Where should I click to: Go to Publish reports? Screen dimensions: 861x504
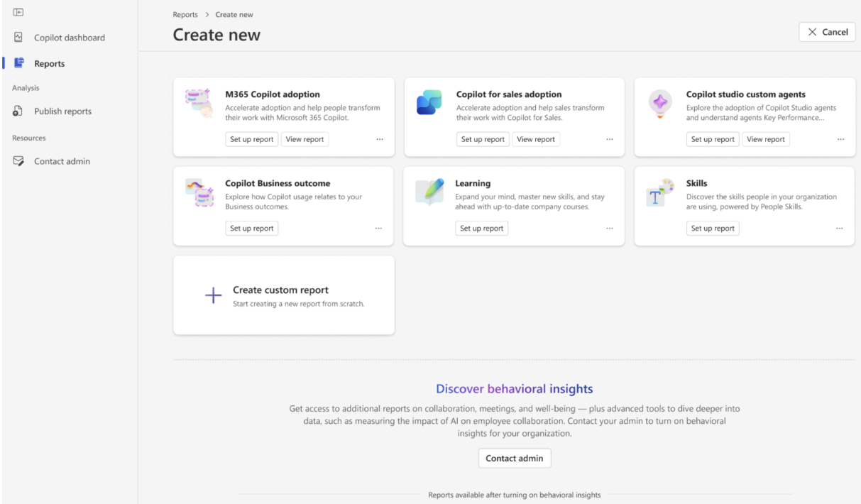(x=62, y=111)
